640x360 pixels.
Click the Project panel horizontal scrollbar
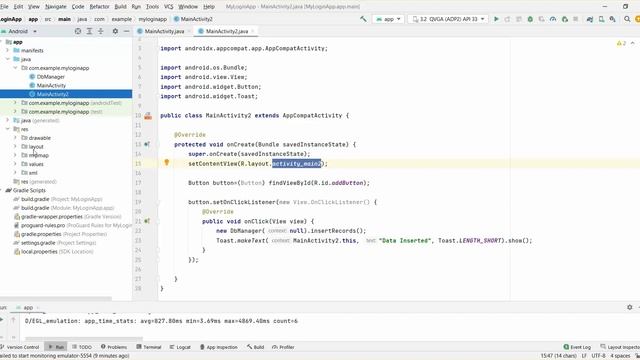coord(56,298)
